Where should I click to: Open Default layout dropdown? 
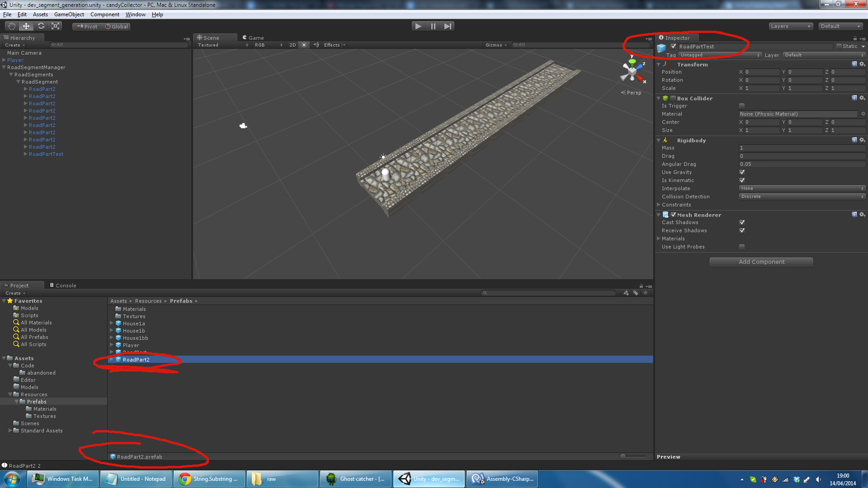pos(840,26)
